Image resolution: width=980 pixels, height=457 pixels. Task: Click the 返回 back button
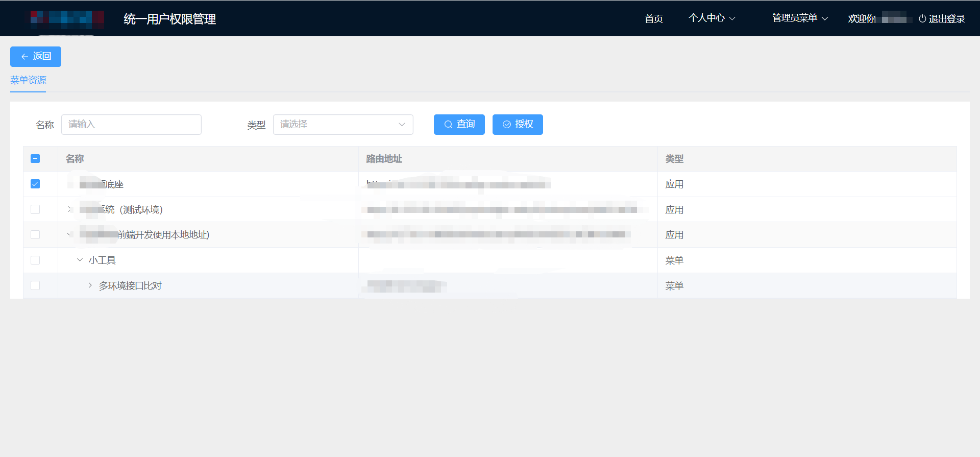pos(36,57)
